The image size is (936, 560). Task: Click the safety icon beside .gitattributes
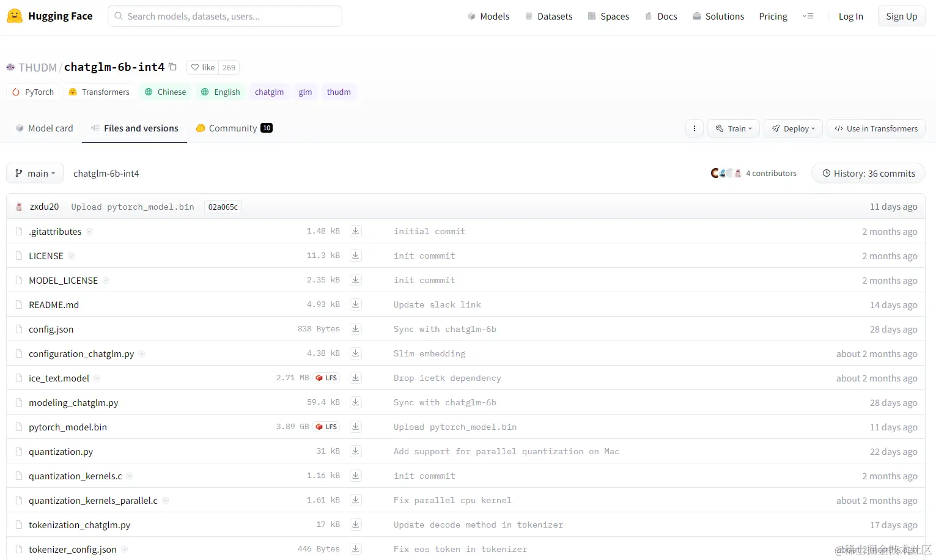pos(89,231)
